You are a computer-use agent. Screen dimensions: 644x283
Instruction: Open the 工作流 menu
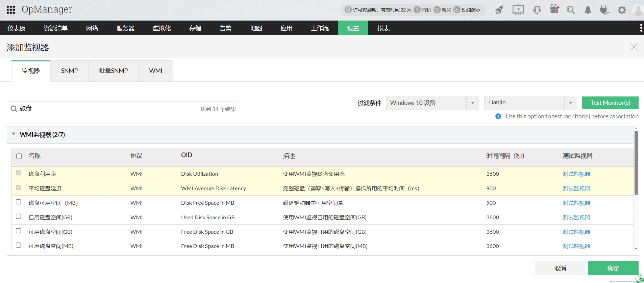click(320, 28)
